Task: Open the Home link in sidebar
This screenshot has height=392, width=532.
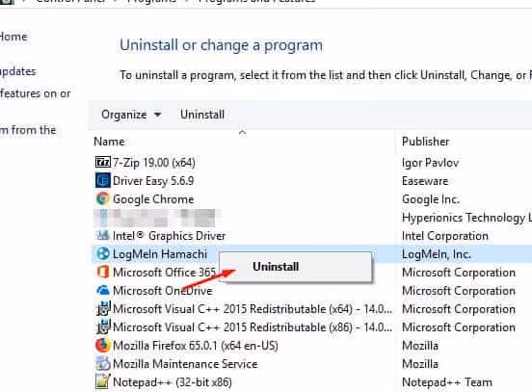Action: (x=13, y=37)
